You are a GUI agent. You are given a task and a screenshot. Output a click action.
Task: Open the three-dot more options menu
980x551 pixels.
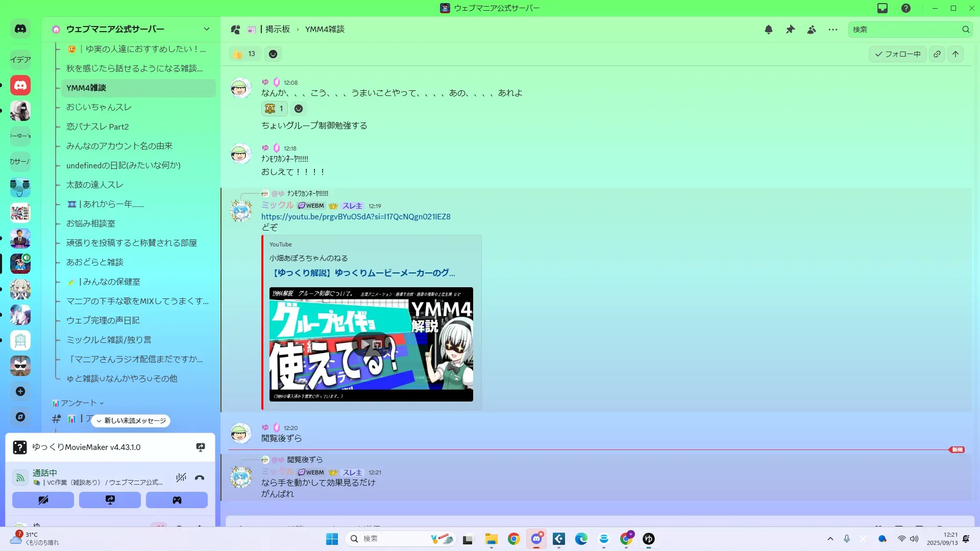click(833, 30)
